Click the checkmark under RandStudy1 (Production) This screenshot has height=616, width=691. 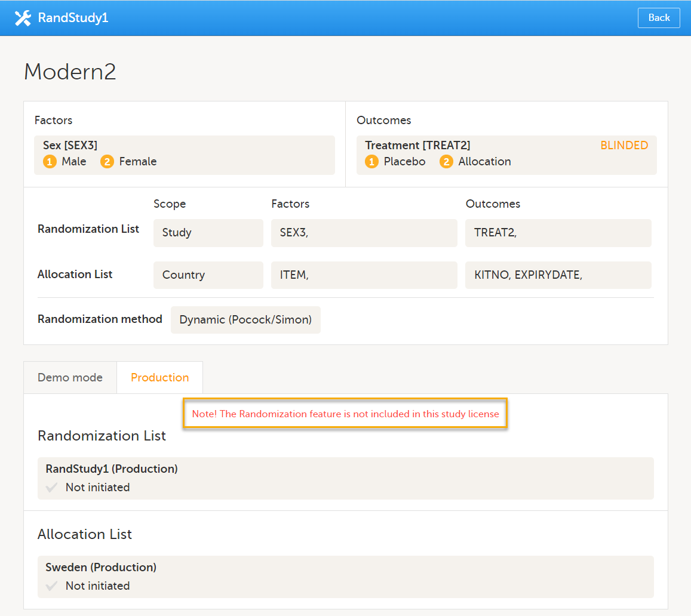pos(52,488)
